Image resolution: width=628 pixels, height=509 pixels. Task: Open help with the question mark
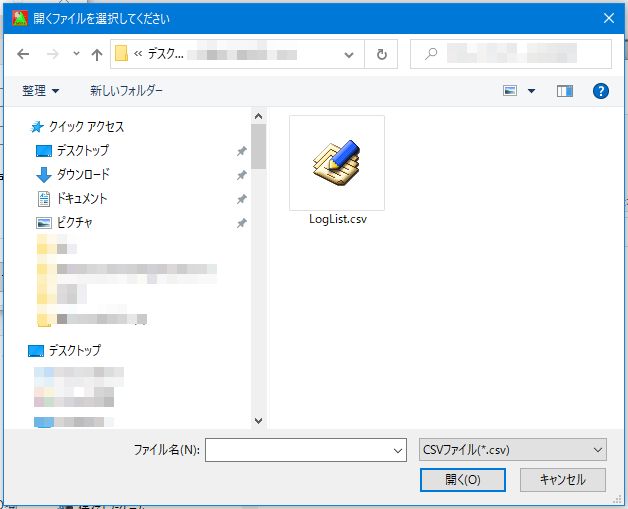point(600,91)
